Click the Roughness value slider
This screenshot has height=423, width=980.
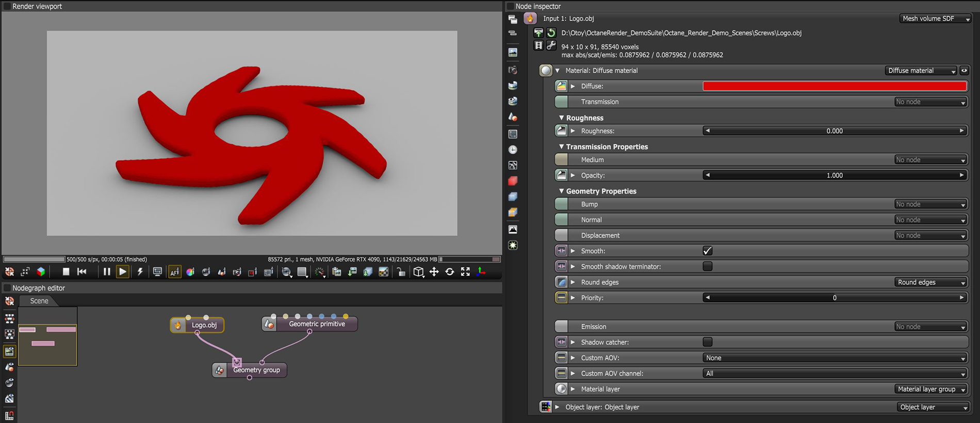coord(835,131)
